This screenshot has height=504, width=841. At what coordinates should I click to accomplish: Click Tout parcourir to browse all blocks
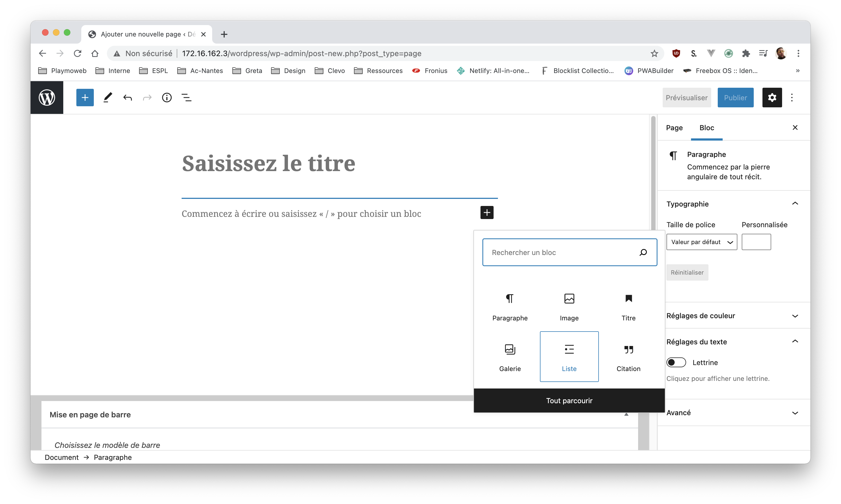coord(569,400)
